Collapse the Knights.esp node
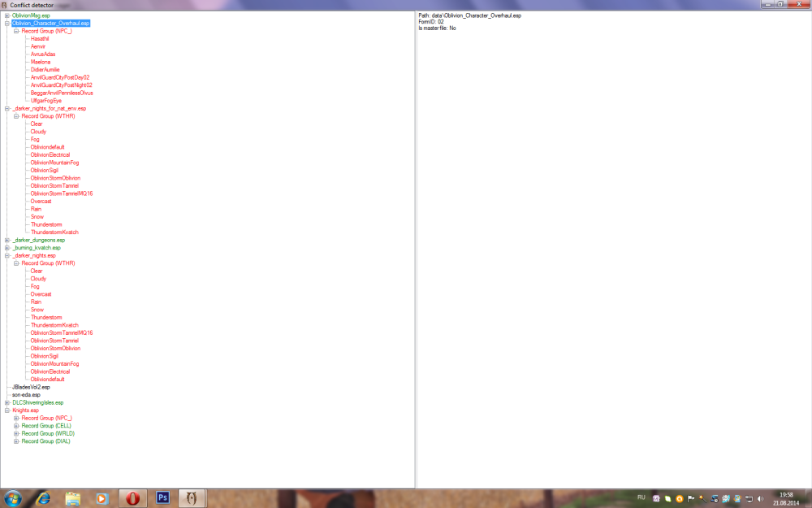The height and width of the screenshot is (508, 812). click(x=7, y=410)
